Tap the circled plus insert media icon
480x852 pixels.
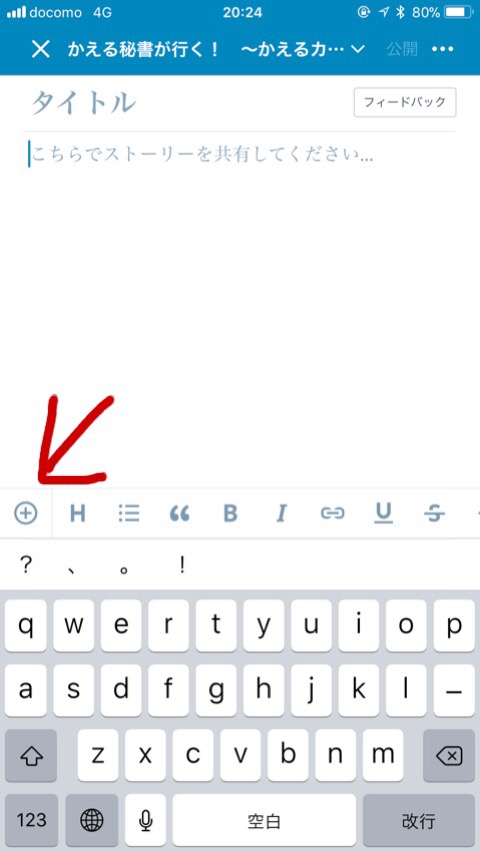[26, 513]
